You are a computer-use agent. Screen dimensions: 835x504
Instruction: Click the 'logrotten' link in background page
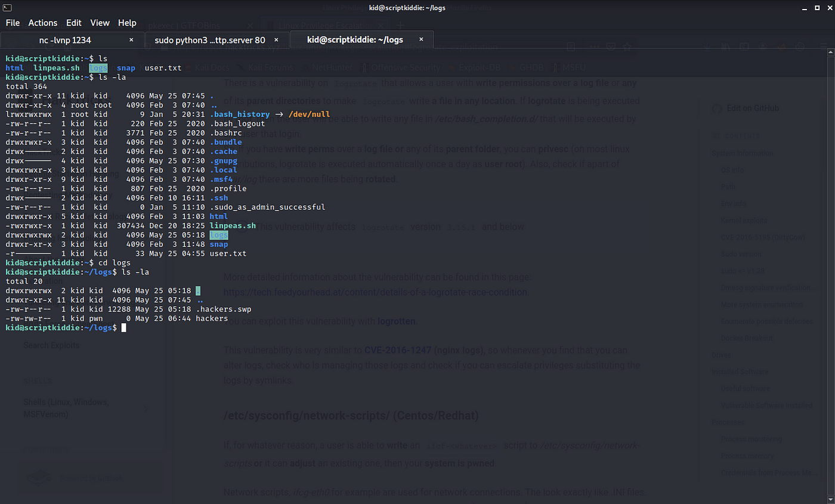[397, 321]
